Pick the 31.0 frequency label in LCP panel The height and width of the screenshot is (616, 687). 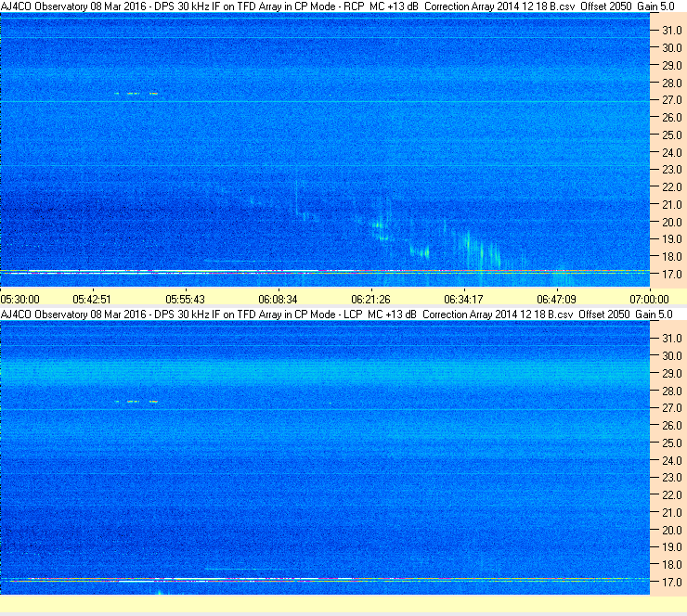[x=671, y=339]
